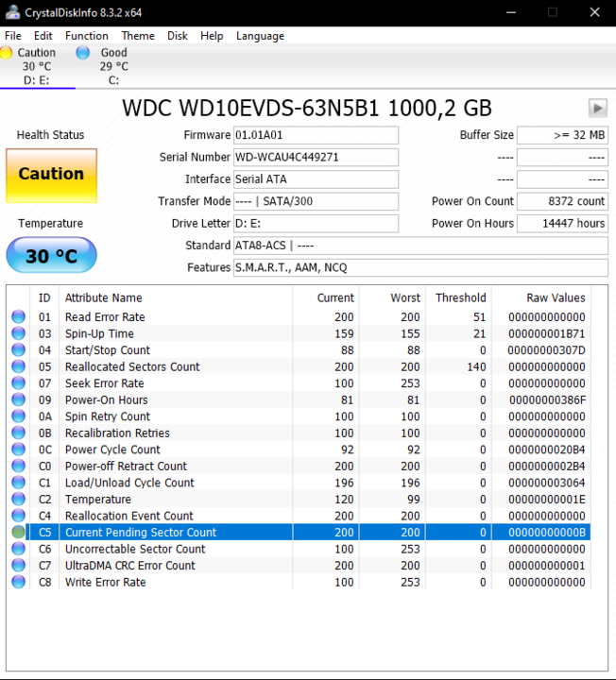The height and width of the screenshot is (680, 616).
Task: Click the Drive Letter field D: E:
Action: (316, 223)
